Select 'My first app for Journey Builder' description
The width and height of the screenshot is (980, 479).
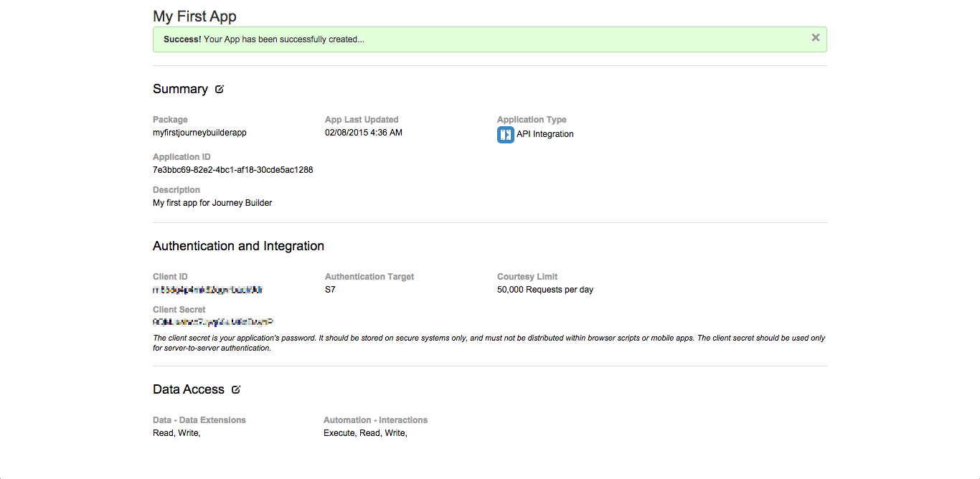[x=212, y=203]
